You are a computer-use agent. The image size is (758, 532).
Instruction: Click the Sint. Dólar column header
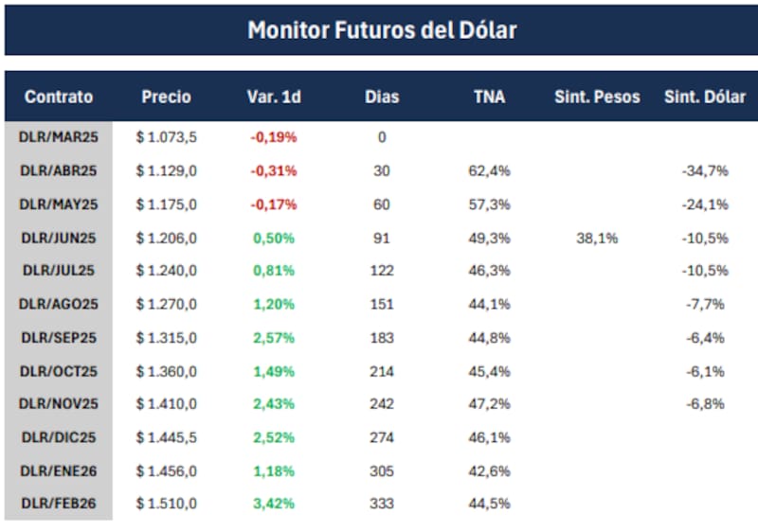pyautogui.click(x=704, y=97)
